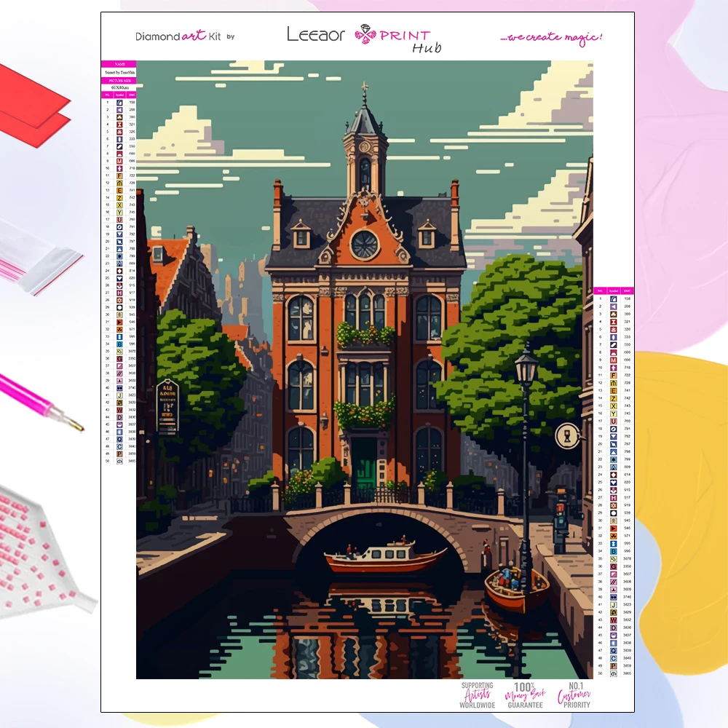The height and width of the screenshot is (728, 728).
Task: Click the '100% Money Back Guarantee' badge
Action: pos(525,695)
